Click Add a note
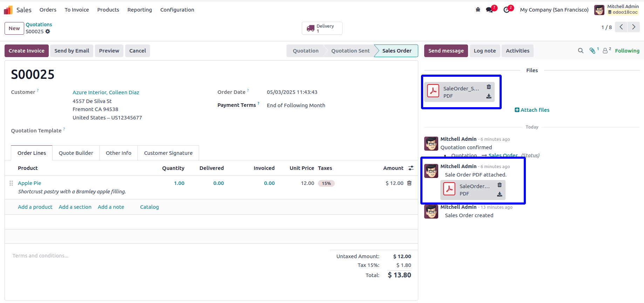This screenshot has width=644, height=303. tap(111, 207)
